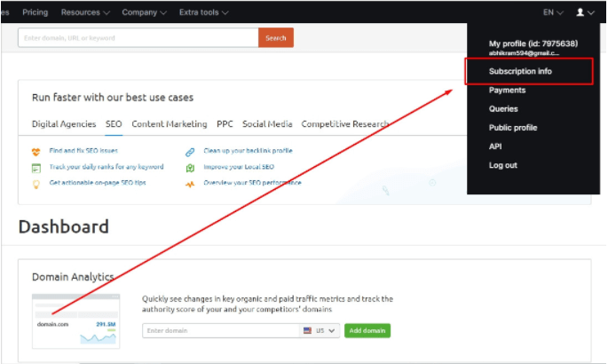The image size is (608, 364).
Task: Expand the Company menu
Action: coord(145,12)
